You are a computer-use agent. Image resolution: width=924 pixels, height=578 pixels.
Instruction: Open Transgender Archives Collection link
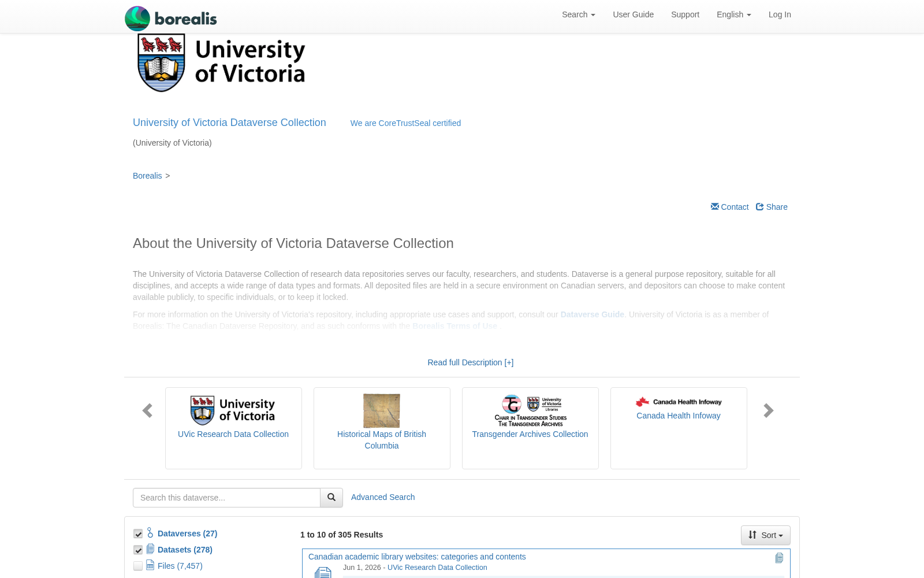(530, 434)
